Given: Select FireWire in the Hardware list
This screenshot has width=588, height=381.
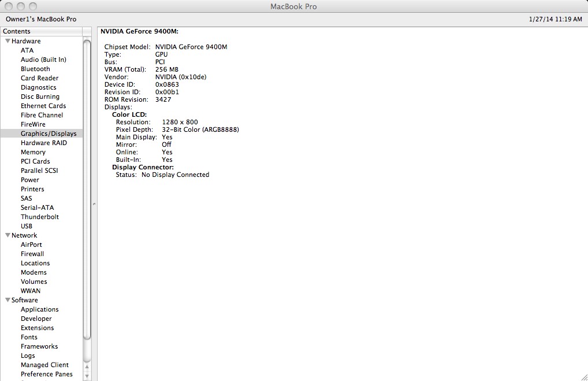Looking at the screenshot, I should (33, 124).
